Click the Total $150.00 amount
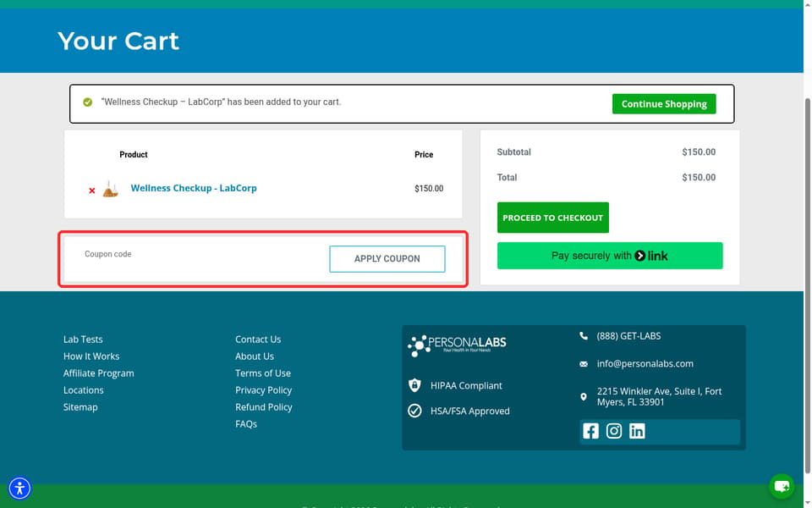 pyautogui.click(x=699, y=177)
